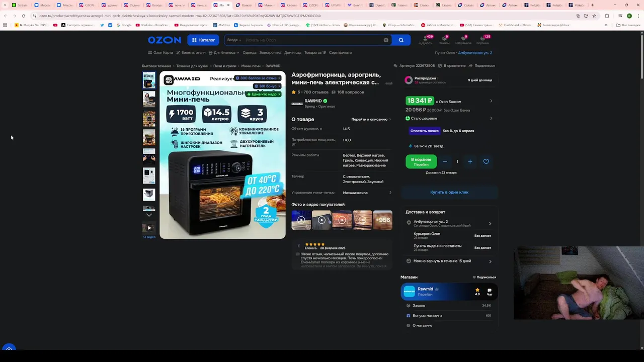Expand the Управление мини-печью chevron
Viewport: 644px width, 362px height.
tap(390, 193)
